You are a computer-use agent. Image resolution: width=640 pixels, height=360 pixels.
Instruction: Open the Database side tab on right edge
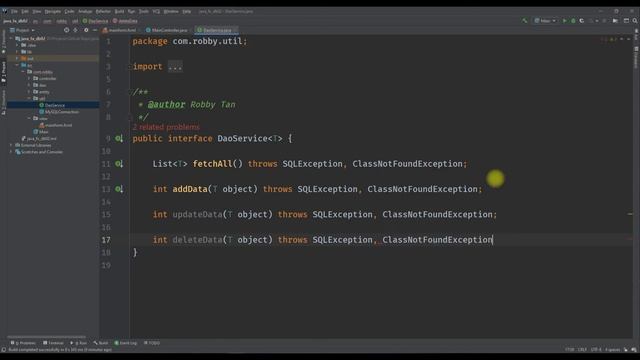tap(636, 57)
